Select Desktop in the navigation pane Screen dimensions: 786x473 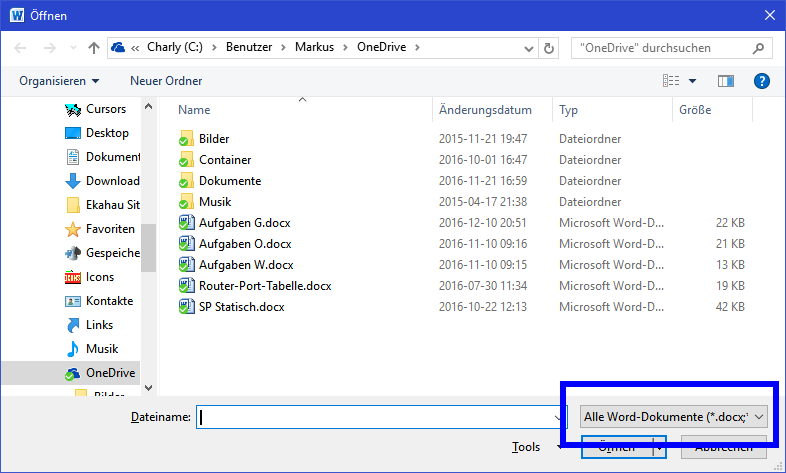click(97, 133)
